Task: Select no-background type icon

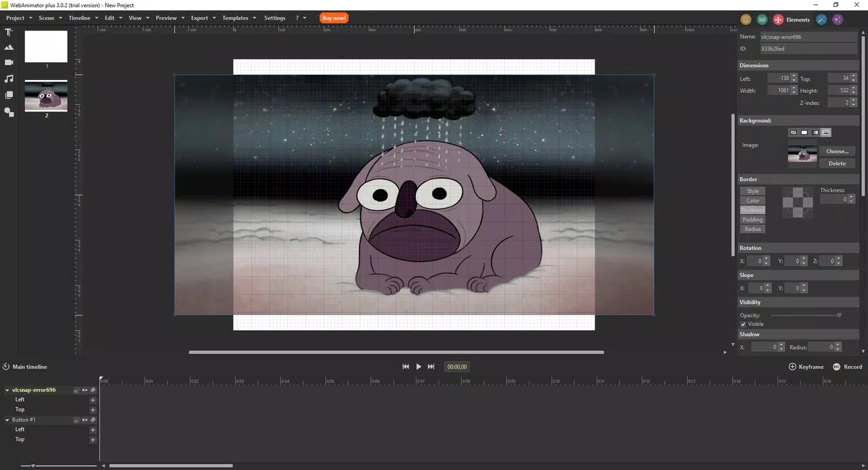Action: coord(793,132)
